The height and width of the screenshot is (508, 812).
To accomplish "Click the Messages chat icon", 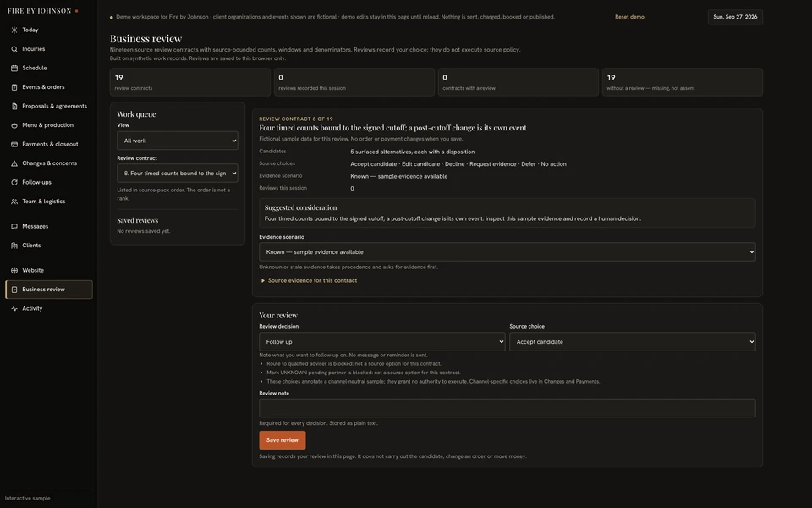I will tap(14, 227).
